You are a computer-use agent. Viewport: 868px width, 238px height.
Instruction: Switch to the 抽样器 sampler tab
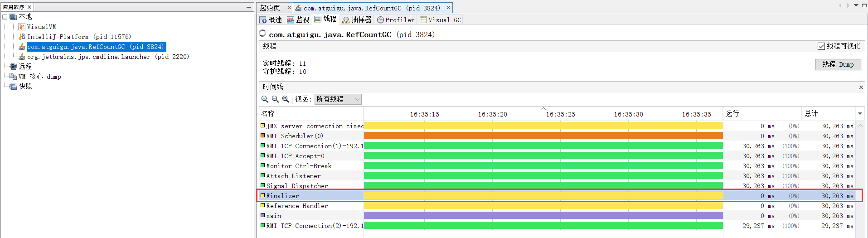(x=357, y=19)
